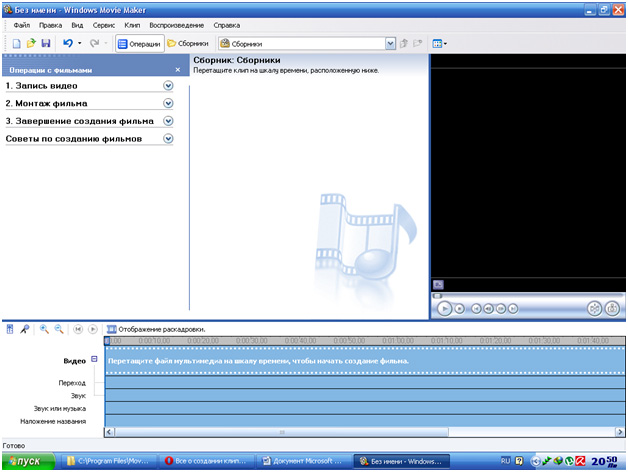Create a new project with the blank page icon
628x472 pixels.
[16, 43]
